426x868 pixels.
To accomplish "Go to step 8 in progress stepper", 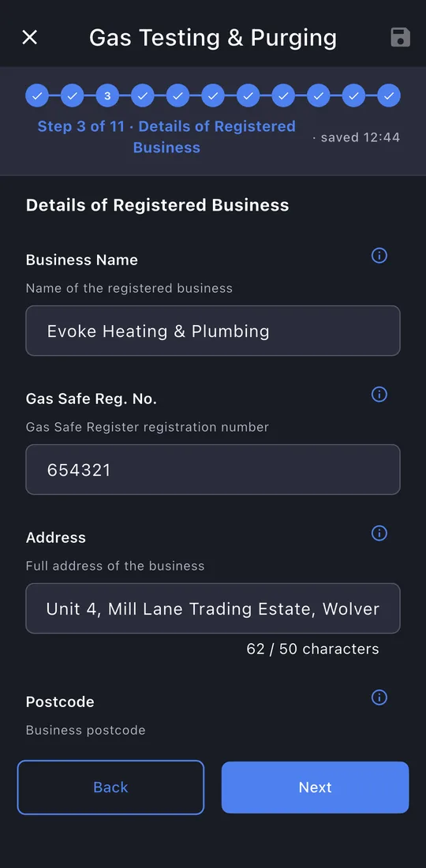I will pos(283,95).
